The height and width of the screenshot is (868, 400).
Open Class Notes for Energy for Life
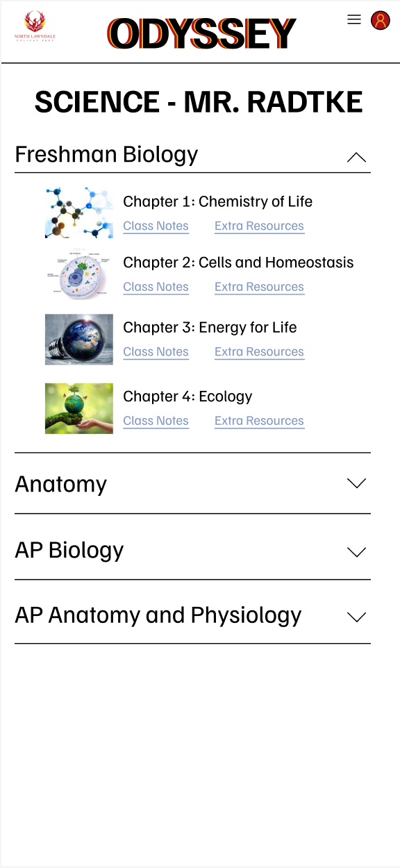[x=156, y=352]
